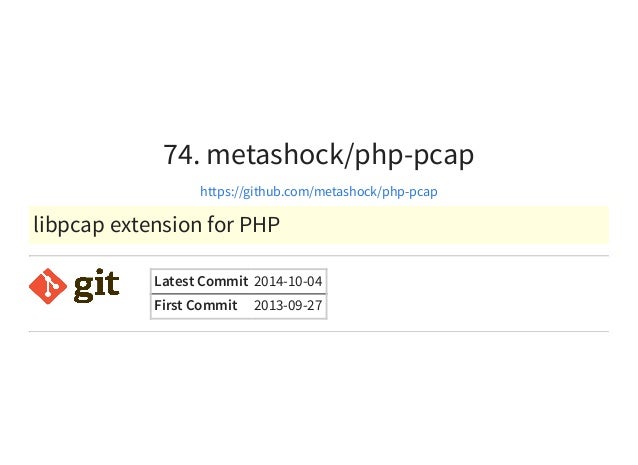638x465 pixels.
Task: Click the divider line above the git logo
Action: (319, 256)
